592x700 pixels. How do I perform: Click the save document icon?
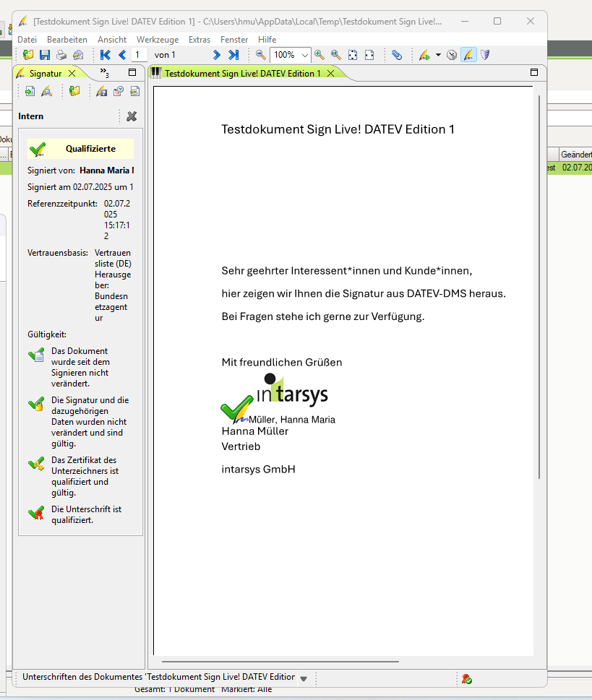click(44, 55)
